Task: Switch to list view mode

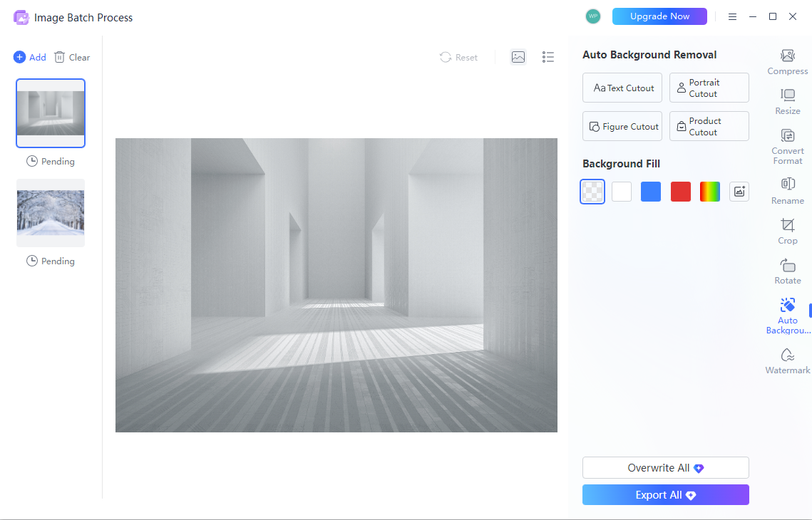Action: pyautogui.click(x=548, y=57)
